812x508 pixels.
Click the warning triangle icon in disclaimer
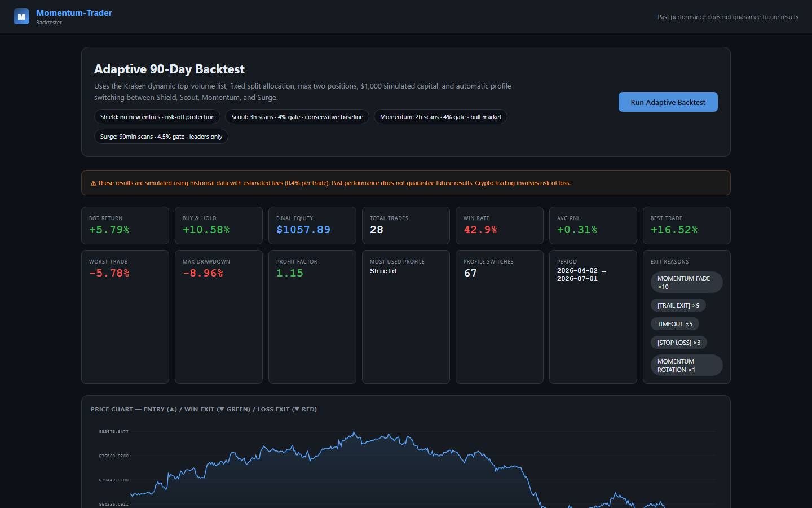coord(94,183)
